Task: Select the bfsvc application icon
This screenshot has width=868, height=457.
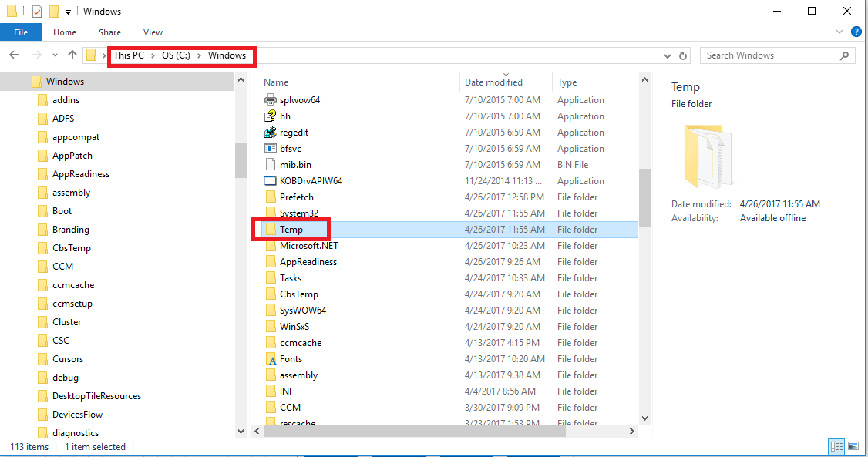Action: point(270,148)
